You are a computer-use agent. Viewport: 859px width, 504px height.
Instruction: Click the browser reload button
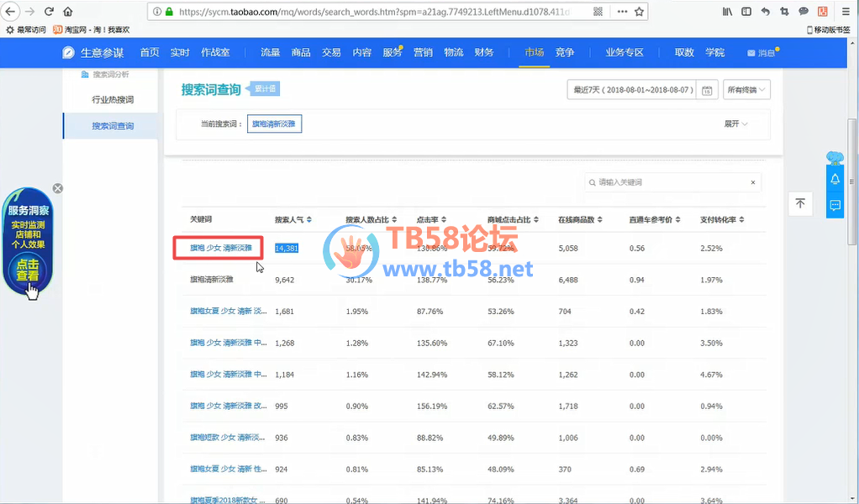(x=49, y=12)
